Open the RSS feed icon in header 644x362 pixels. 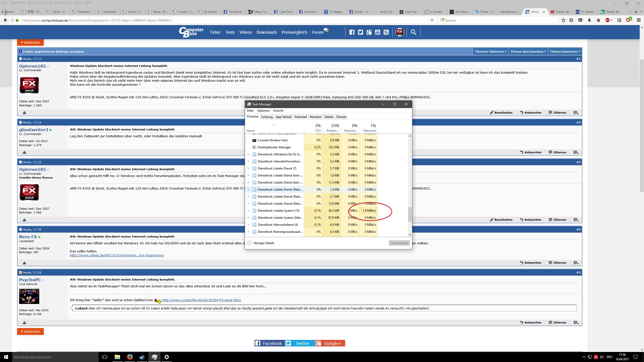coord(386,32)
